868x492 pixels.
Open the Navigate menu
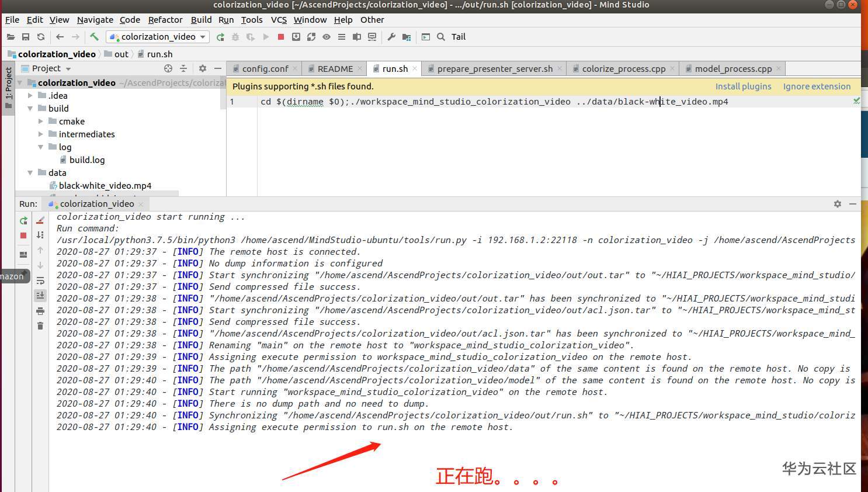coord(95,20)
